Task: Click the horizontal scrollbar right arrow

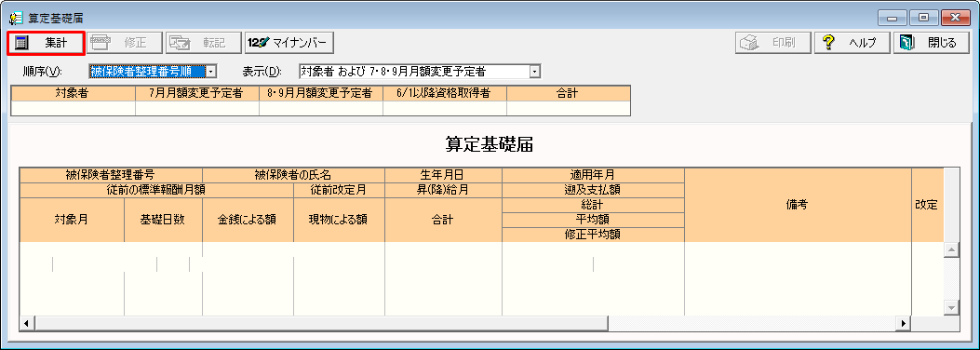Action: [903, 323]
